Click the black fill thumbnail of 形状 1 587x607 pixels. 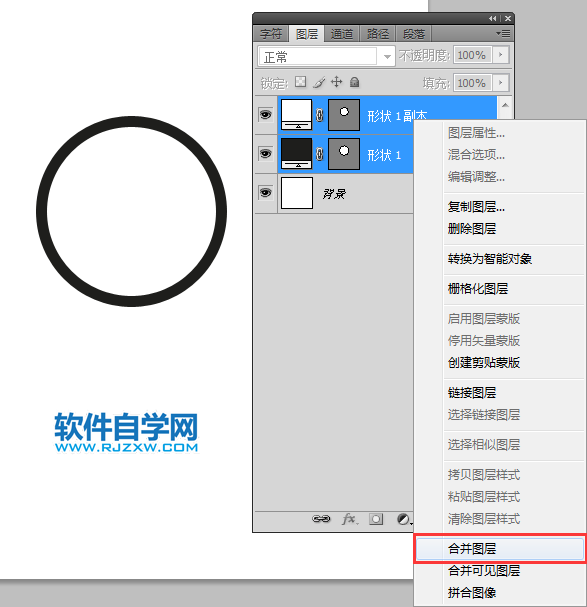pyautogui.click(x=297, y=154)
